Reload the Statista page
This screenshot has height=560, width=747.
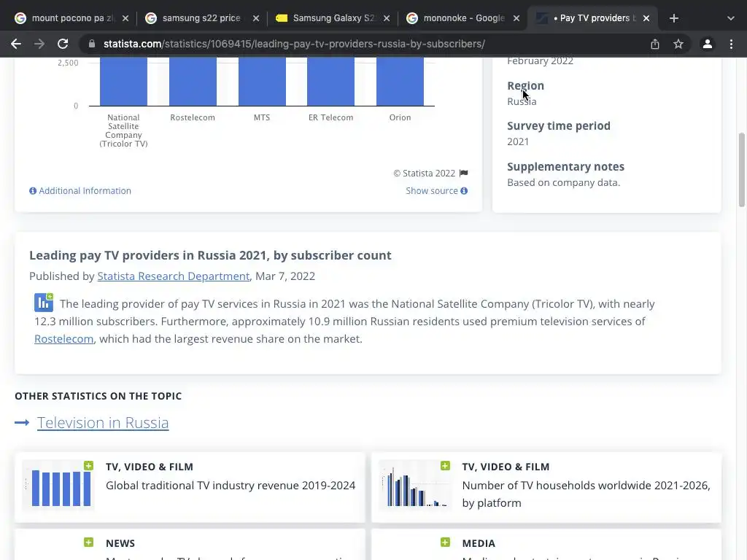pyautogui.click(x=63, y=44)
